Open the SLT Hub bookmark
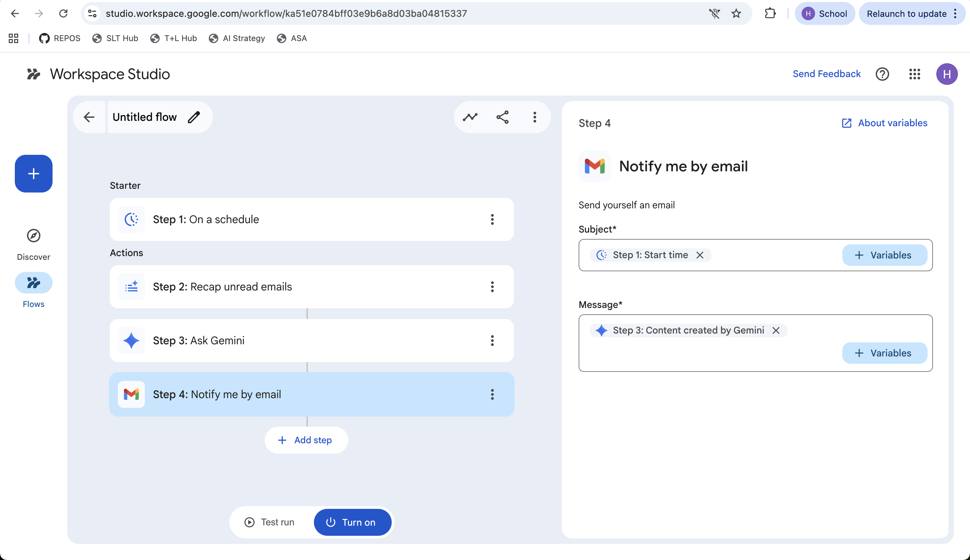This screenshot has width=970, height=560. (115, 38)
